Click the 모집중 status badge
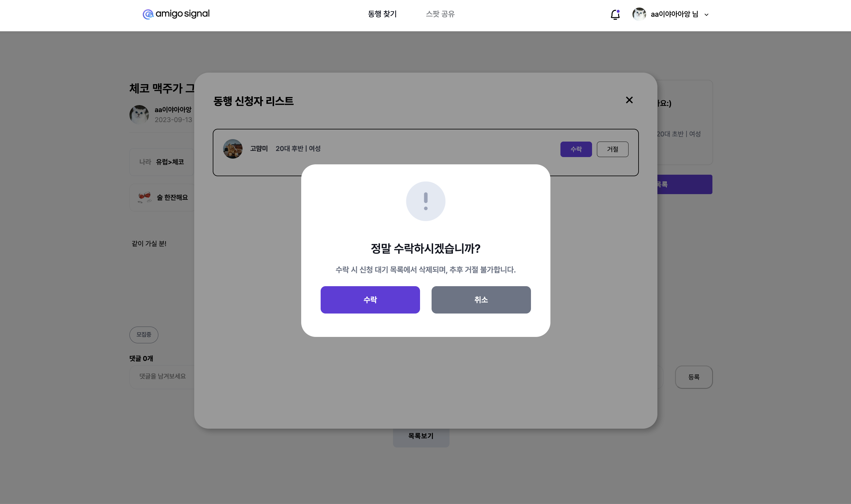Image resolution: width=851 pixels, height=504 pixels. coord(144,335)
